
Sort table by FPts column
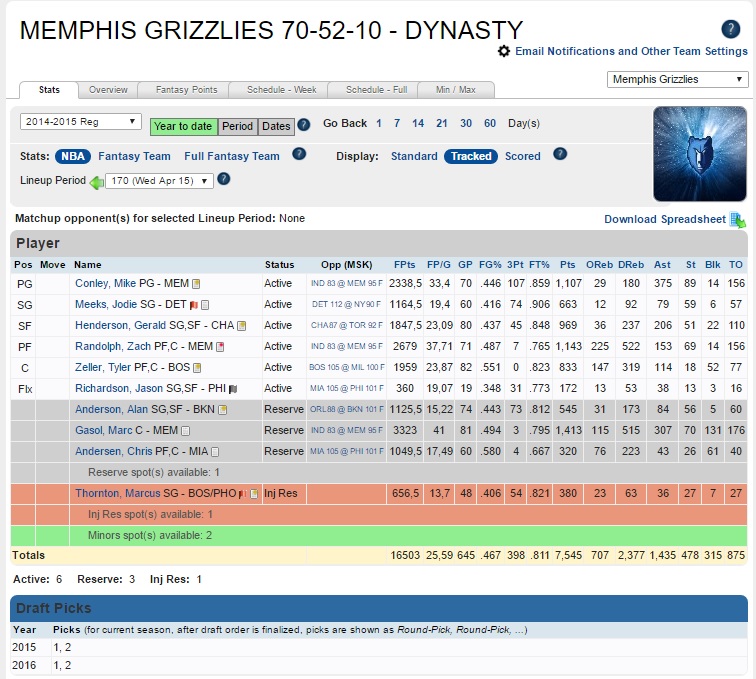(404, 265)
